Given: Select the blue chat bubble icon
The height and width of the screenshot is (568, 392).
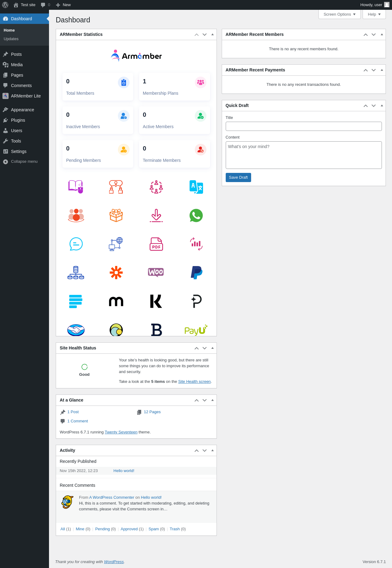Looking at the screenshot, I should tap(76, 244).
